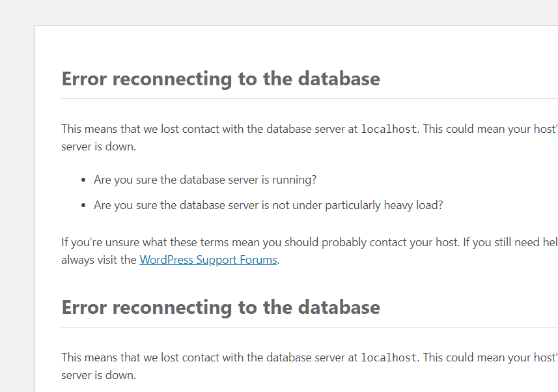Select the localhost code text in the first paragraph
This screenshot has width=558, height=392.
tap(389, 129)
